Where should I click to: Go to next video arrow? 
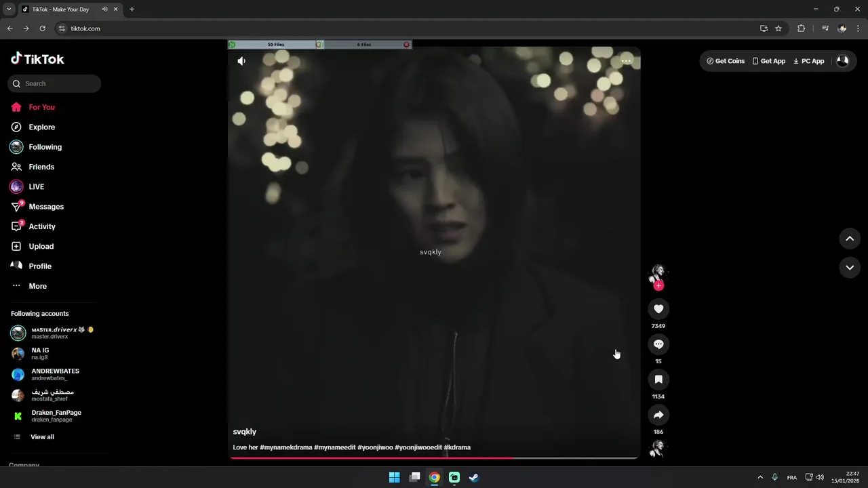[850, 268]
